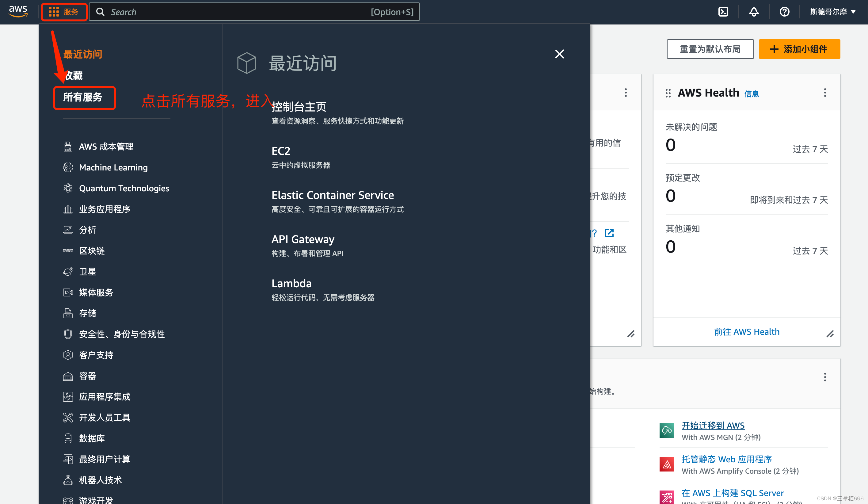Click the 媒体服务 video icon

pos(68,292)
